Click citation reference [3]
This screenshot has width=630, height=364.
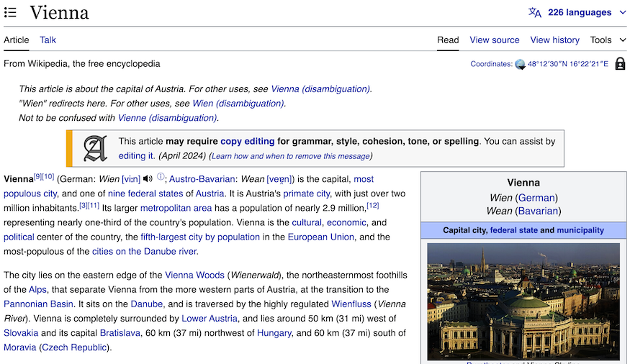pyautogui.click(x=84, y=205)
